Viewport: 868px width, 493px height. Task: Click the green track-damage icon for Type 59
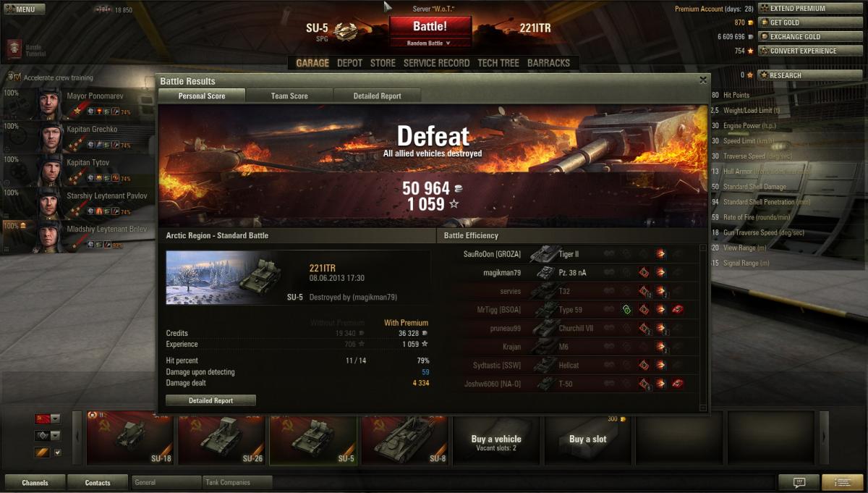click(627, 310)
